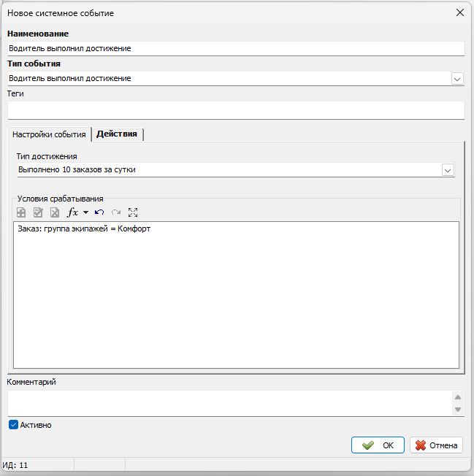Focus the Комментарий text area
The width and height of the screenshot is (474, 476).
click(x=226, y=403)
